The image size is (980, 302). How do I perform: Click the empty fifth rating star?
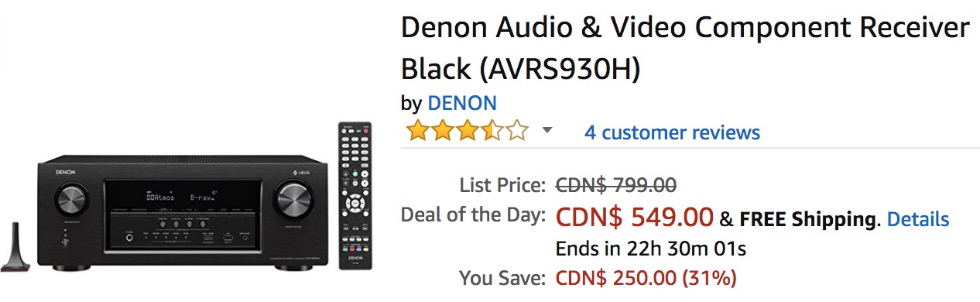(516, 131)
